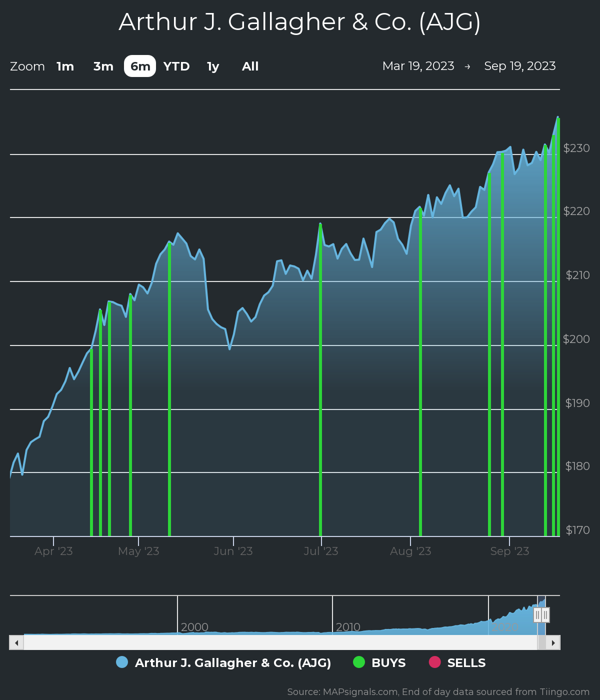Select the 3m zoom range

(103, 66)
